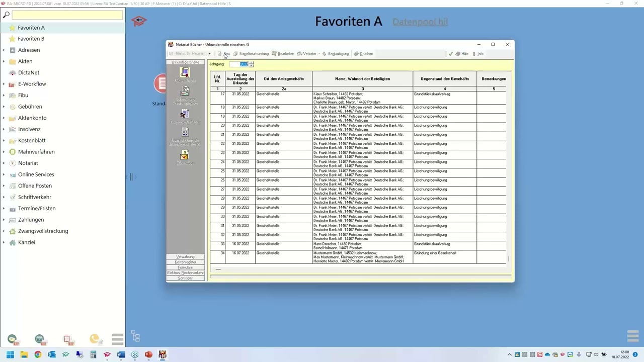Expand the Fibu tree node
The height and width of the screenshot is (362, 644).
point(4,96)
